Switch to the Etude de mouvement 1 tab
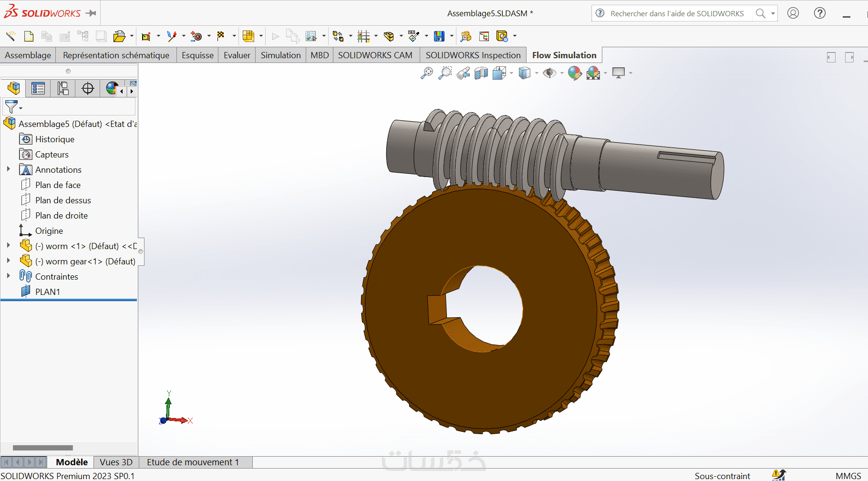This screenshot has width=868, height=481. [x=193, y=462]
